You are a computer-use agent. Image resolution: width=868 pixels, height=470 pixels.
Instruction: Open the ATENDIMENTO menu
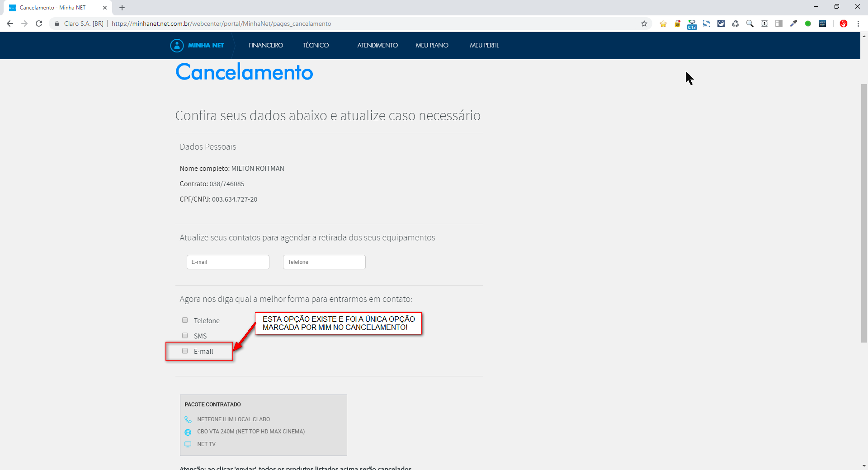pos(377,45)
